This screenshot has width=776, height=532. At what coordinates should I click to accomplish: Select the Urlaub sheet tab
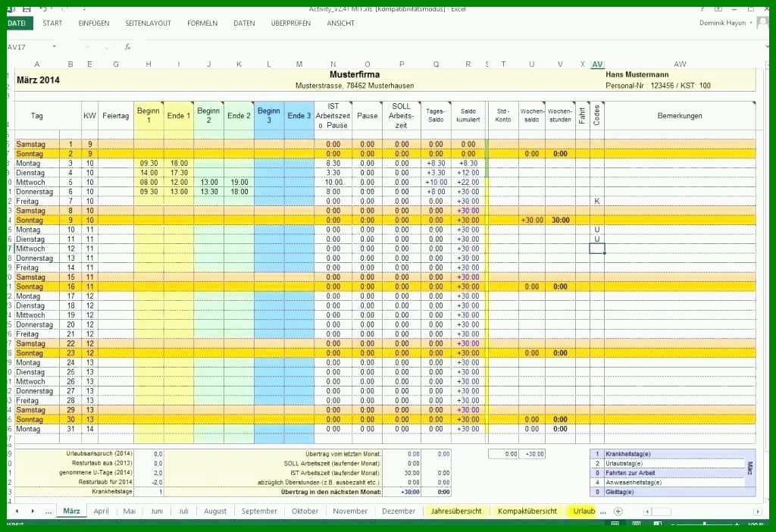tap(584, 512)
